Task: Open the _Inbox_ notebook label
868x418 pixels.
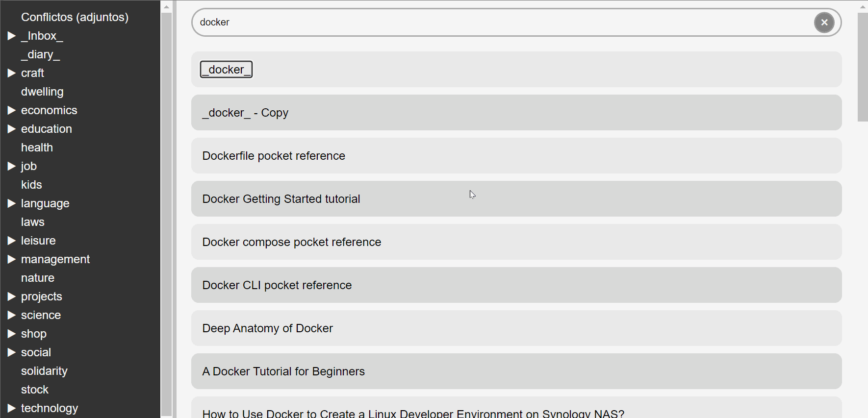Action: [42, 36]
